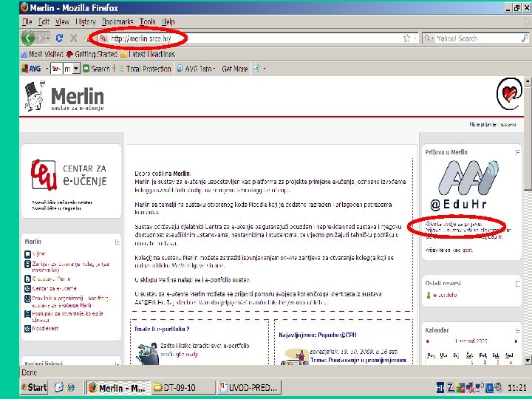Collapse the Merlin block on the left
Screen dimensions: 532x399
click(x=117, y=242)
